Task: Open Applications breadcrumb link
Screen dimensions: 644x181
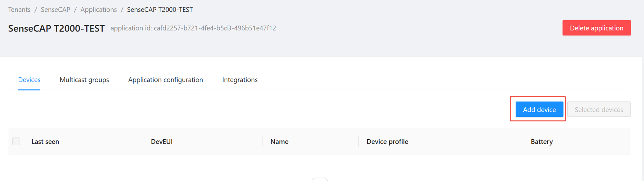Action: click(x=99, y=9)
